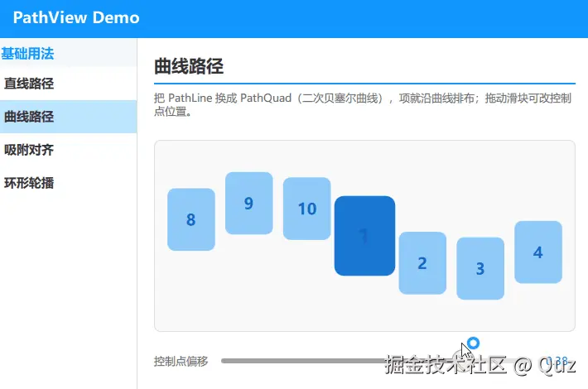Click the highlighted dark blue card 1

[364, 236]
